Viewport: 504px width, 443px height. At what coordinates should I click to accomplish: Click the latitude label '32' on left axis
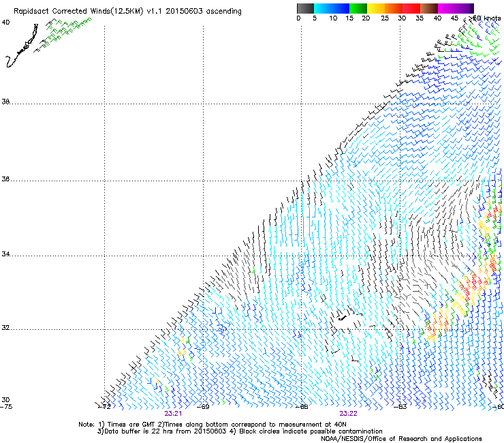click(x=5, y=328)
